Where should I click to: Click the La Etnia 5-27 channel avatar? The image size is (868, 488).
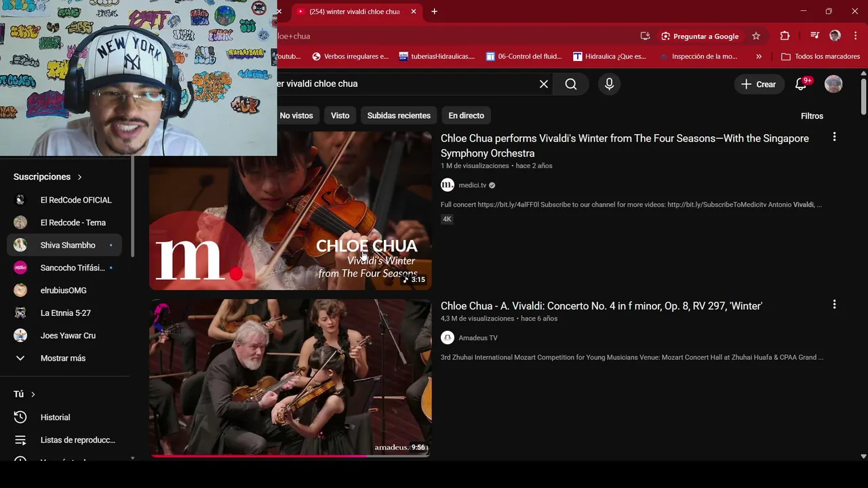pyautogui.click(x=20, y=313)
